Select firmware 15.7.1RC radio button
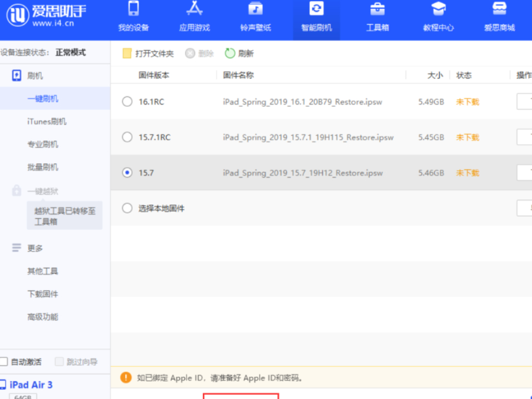This screenshot has width=532, height=399. 127,137
